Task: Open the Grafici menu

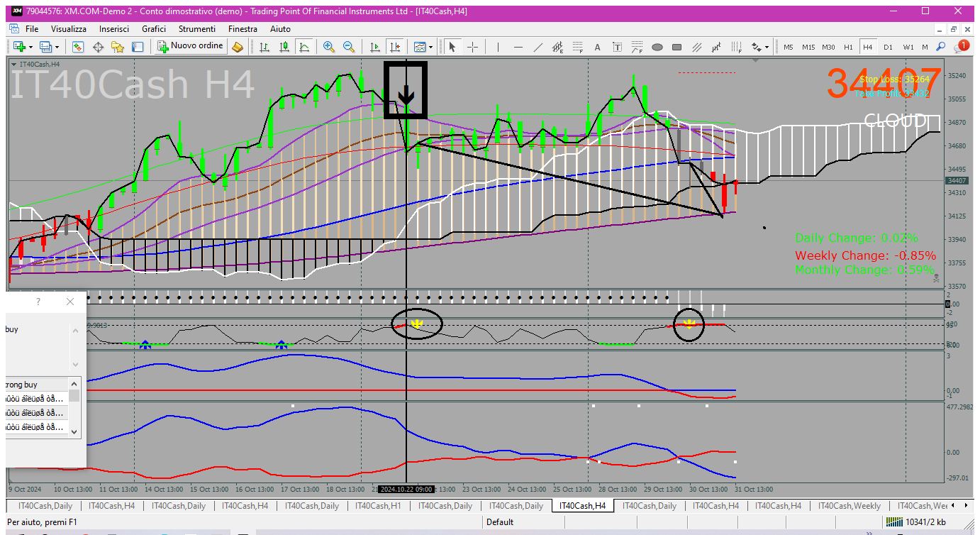Action: click(x=154, y=29)
